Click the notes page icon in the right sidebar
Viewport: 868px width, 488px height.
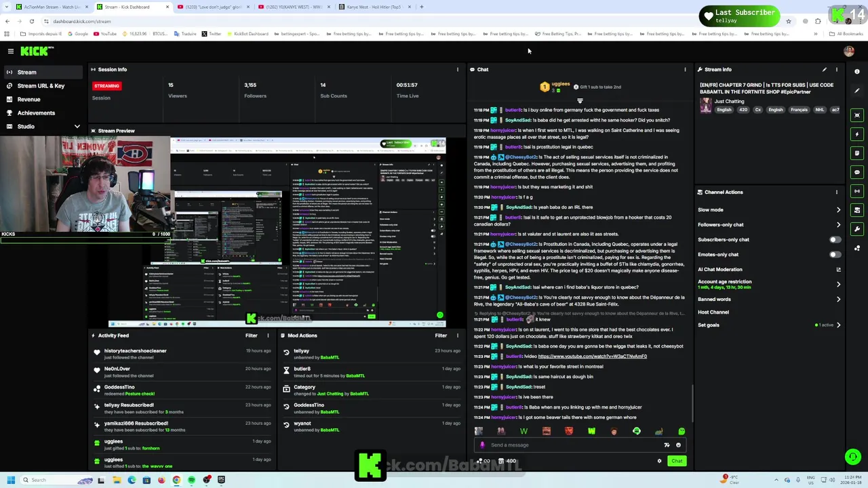[x=857, y=153]
